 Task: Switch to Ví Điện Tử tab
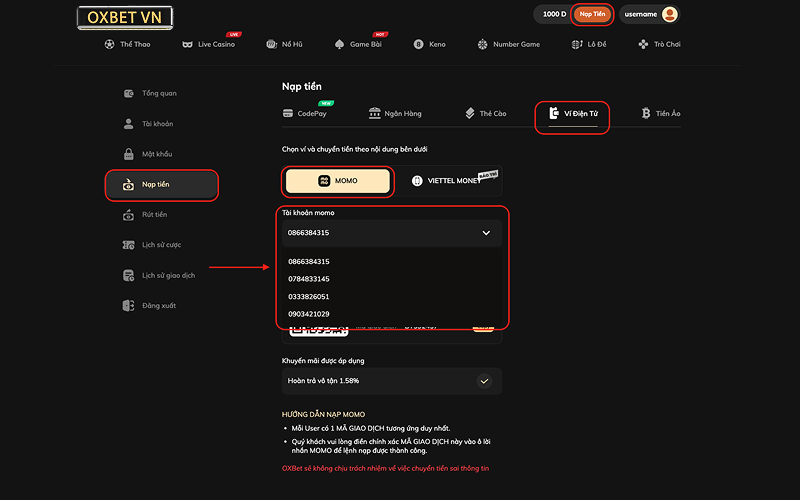572,114
